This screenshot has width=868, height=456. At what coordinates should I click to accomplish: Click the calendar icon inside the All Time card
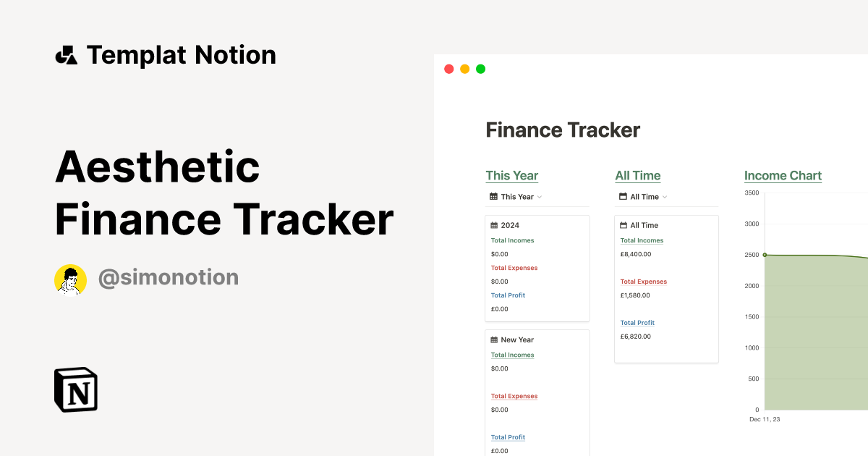coord(625,225)
